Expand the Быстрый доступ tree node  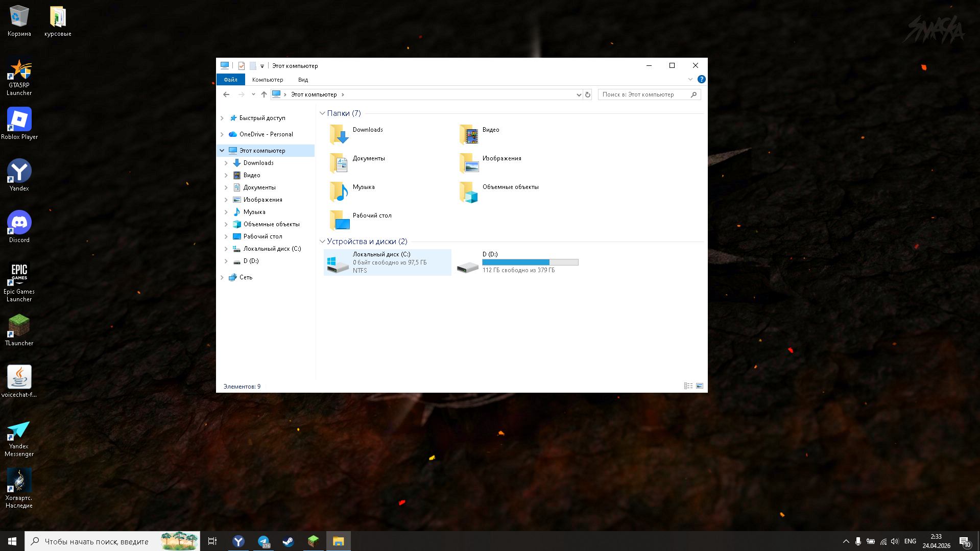(x=222, y=118)
